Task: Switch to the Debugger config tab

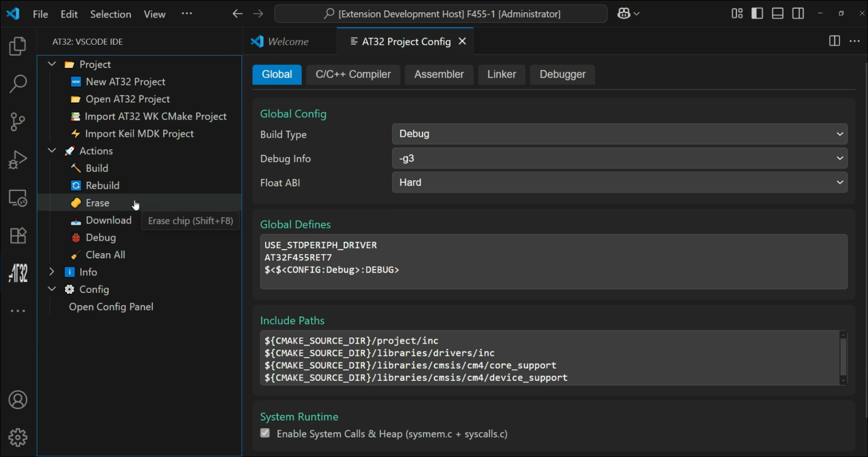Action: (562, 74)
